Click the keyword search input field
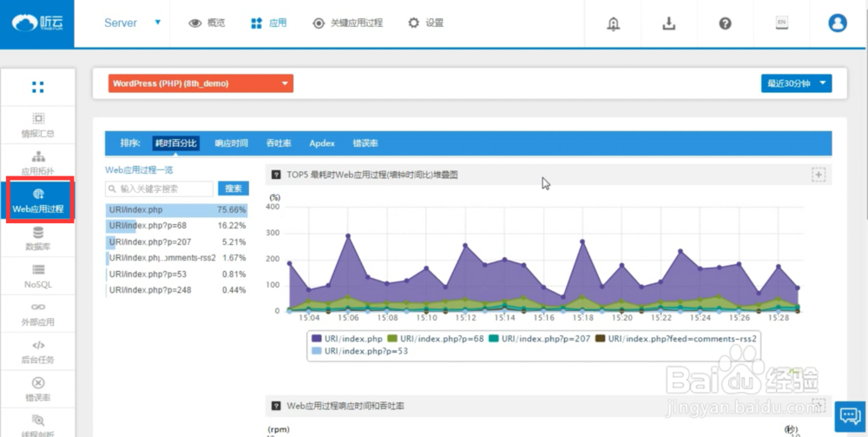The width and height of the screenshot is (868, 437). [x=159, y=189]
